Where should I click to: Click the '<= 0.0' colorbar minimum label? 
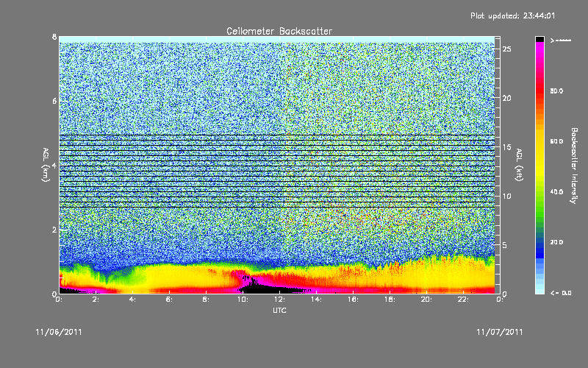tap(561, 293)
